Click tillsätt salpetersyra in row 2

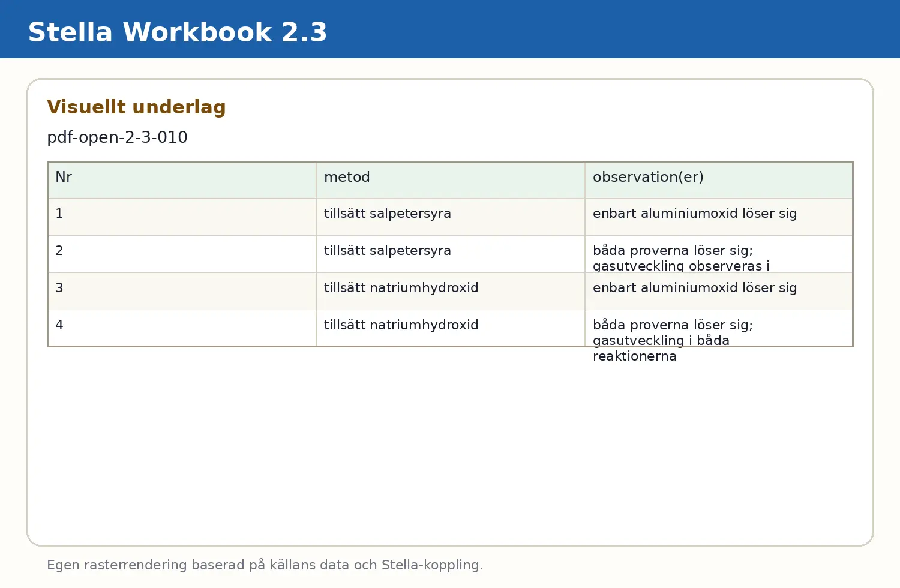(x=388, y=251)
